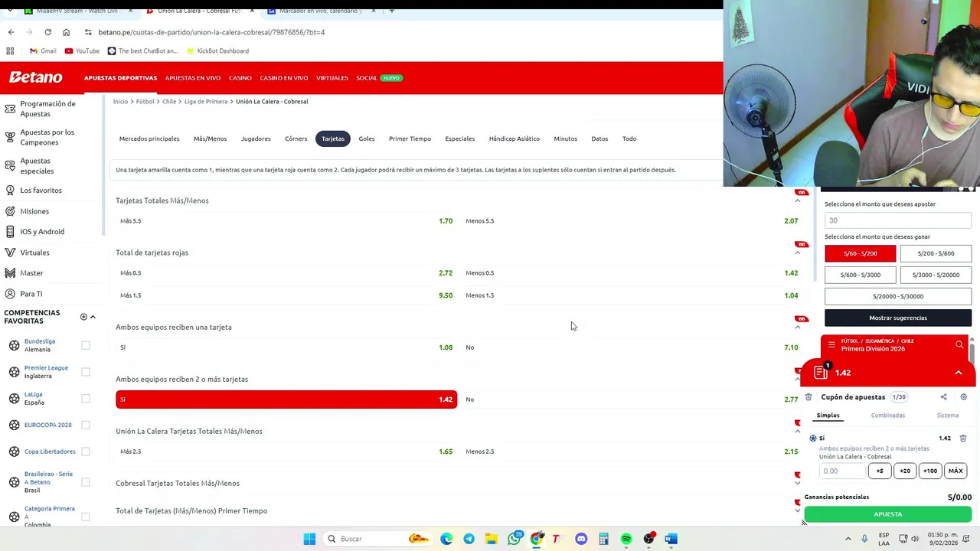980x551 pixels.
Task: Go back with browser back arrow
Action: point(11,32)
